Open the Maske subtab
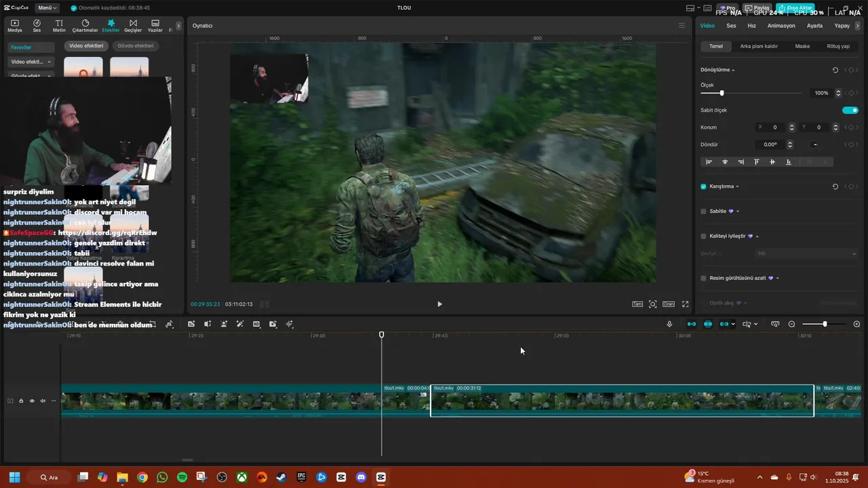Viewport: 868px width, 488px height. click(x=802, y=46)
